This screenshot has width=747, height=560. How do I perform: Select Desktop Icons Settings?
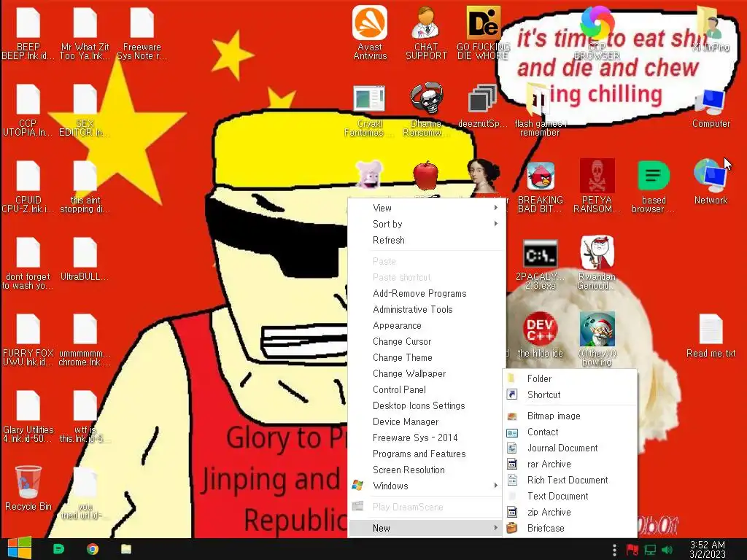pyautogui.click(x=426, y=405)
